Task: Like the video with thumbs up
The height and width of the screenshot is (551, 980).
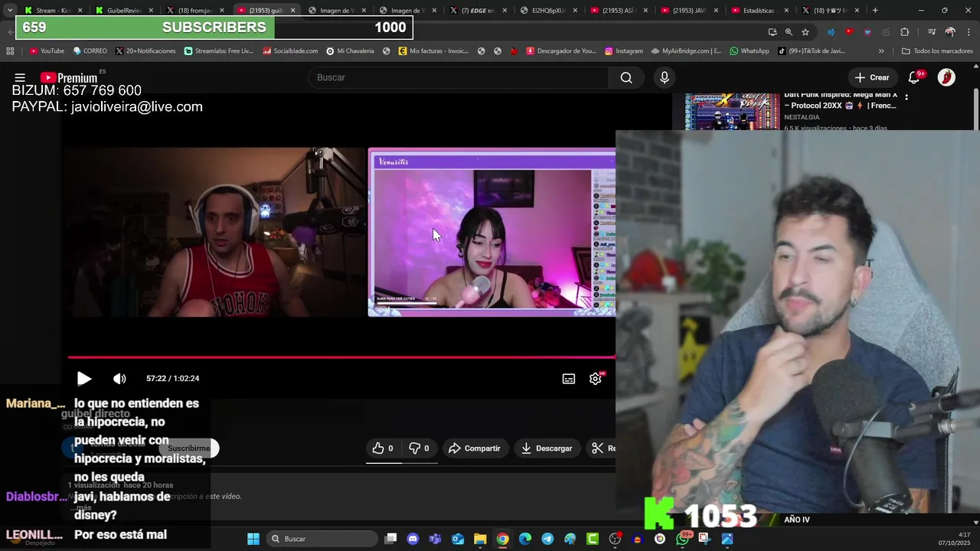Action: 383,448
